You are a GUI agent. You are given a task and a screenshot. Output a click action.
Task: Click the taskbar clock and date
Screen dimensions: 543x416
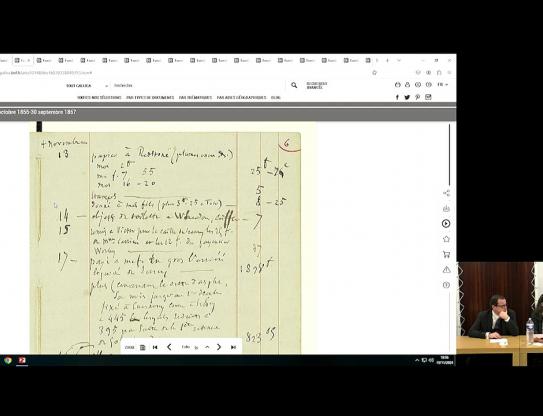(x=445, y=360)
